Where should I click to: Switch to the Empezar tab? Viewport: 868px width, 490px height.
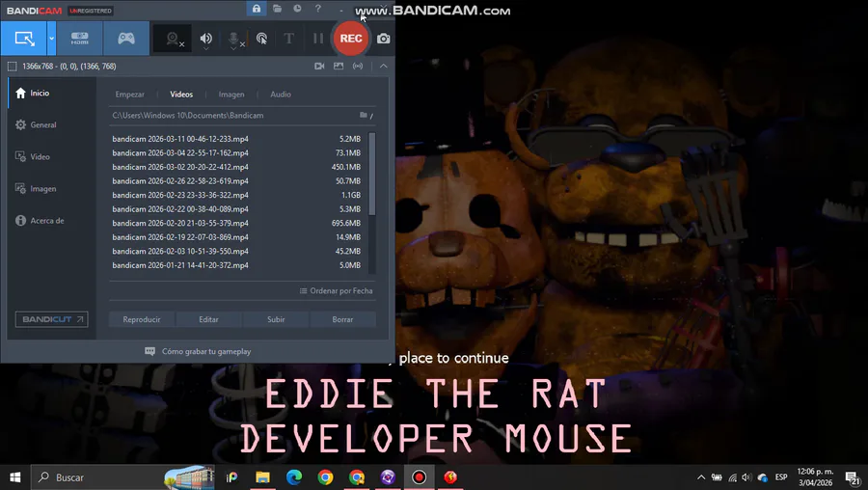click(129, 95)
